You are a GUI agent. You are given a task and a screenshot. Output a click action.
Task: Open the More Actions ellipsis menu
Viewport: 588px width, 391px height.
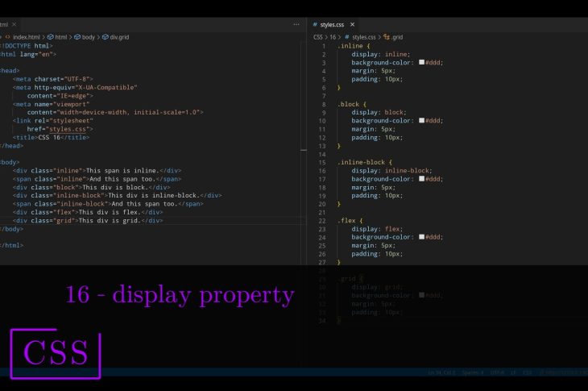pyautogui.click(x=297, y=25)
